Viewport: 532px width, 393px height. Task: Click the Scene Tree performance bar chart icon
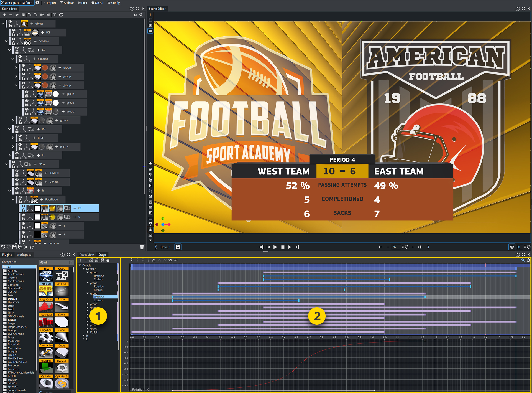pyautogui.click(x=135, y=15)
